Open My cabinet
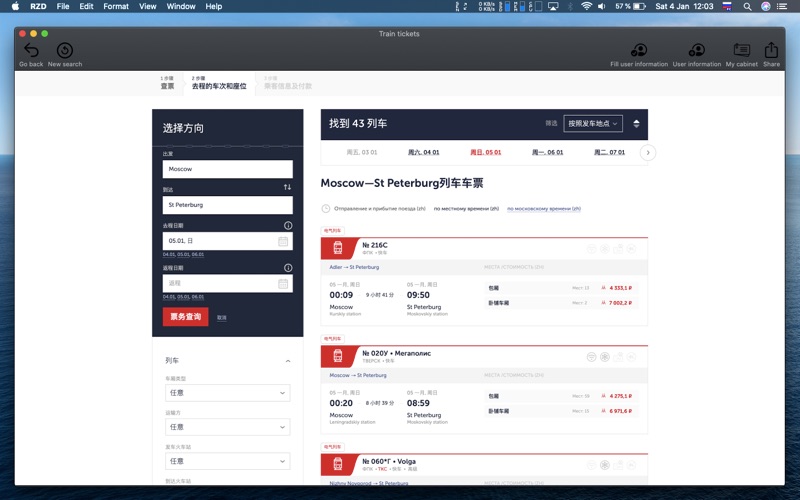Image resolution: width=800 pixels, height=500 pixels. tap(741, 51)
